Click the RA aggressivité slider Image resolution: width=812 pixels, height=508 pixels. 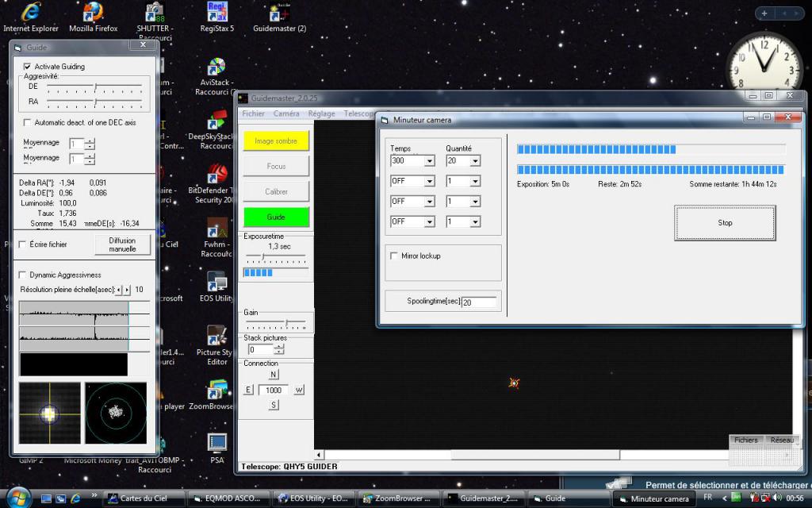click(x=94, y=102)
